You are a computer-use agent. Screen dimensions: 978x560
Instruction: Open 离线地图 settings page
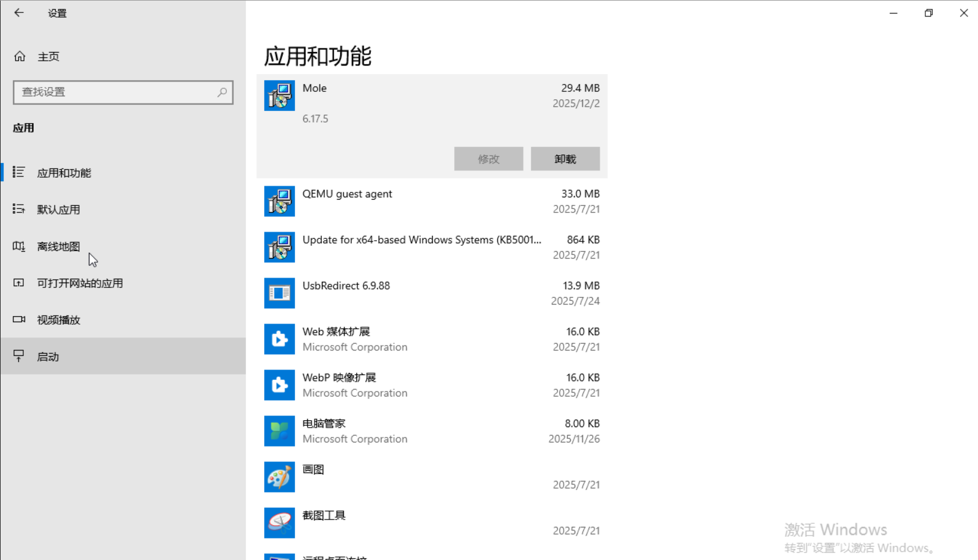58,246
